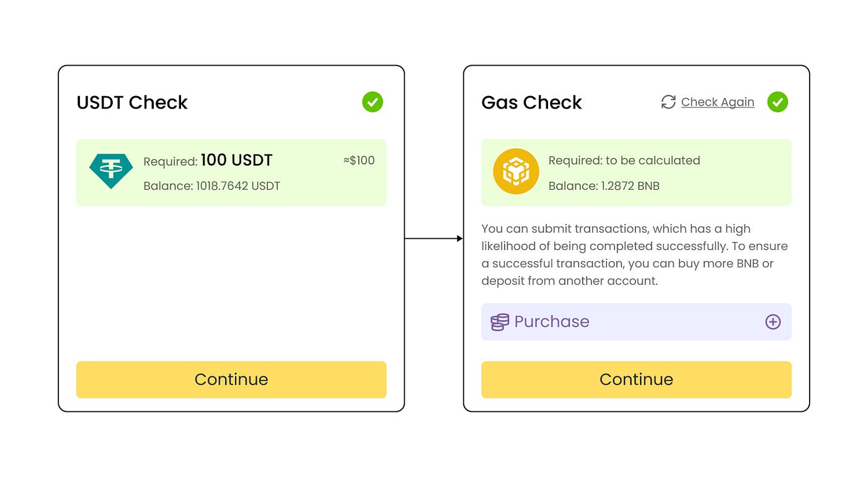Click the Balance 1.2872 BNB text

[604, 186]
